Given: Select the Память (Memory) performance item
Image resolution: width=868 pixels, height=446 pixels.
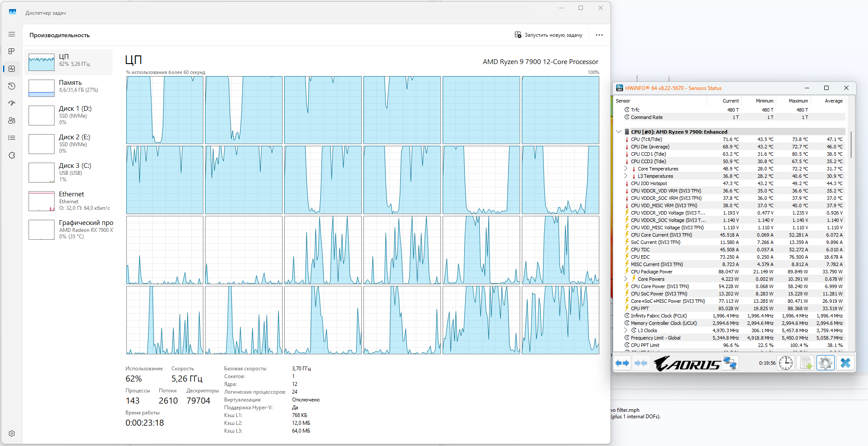Looking at the screenshot, I should click(x=69, y=88).
